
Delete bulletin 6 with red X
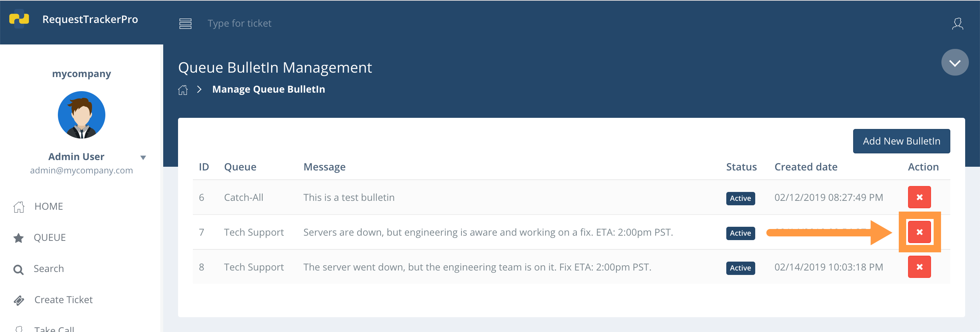pyautogui.click(x=919, y=197)
